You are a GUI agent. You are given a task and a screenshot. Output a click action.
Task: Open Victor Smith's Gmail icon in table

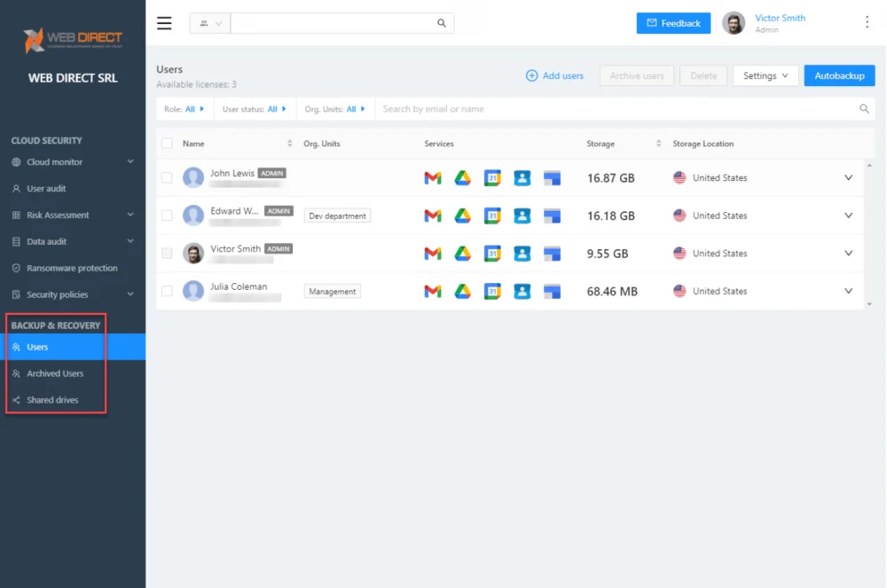tap(433, 254)
